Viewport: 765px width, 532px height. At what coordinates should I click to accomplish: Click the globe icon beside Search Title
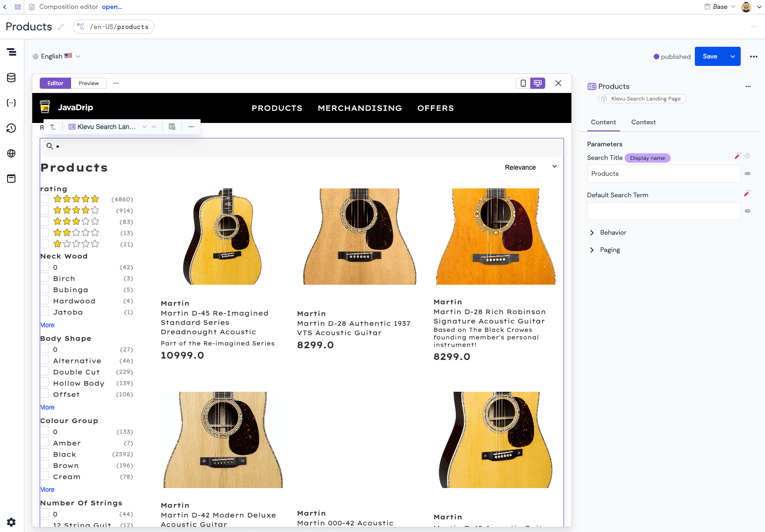pos(747,156)
